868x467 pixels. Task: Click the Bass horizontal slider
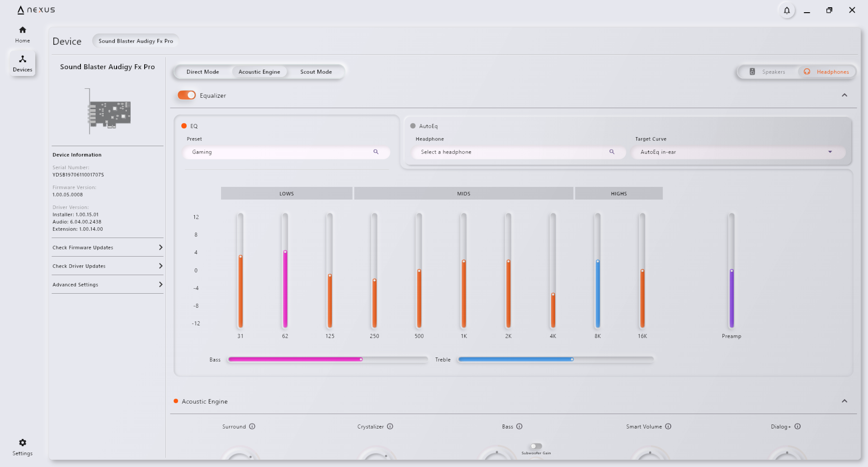coord(328,359)
